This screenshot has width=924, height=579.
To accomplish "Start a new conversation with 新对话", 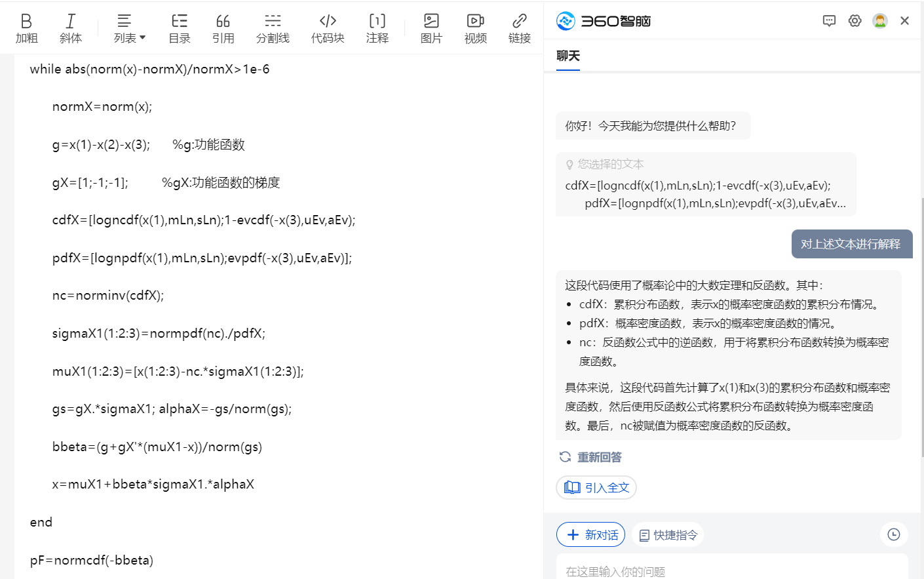I will pyautogui.click(x=590, y=534).
